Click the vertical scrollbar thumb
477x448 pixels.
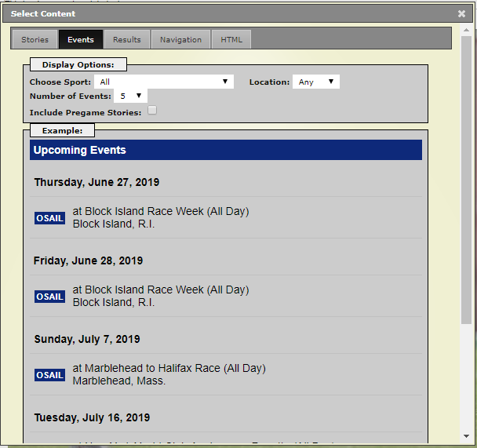pos(466,180)
